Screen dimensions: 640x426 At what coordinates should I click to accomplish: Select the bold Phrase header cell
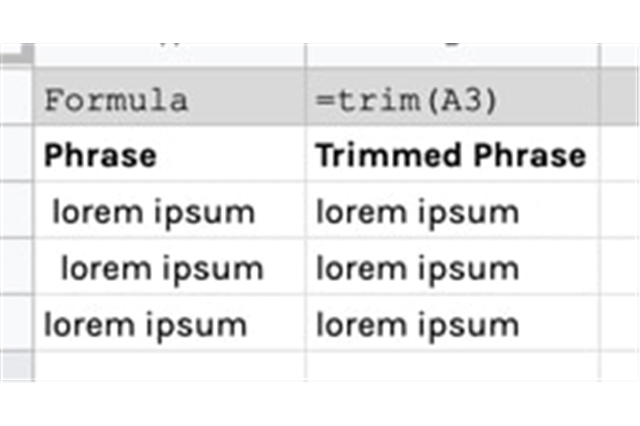click(168, 155)
